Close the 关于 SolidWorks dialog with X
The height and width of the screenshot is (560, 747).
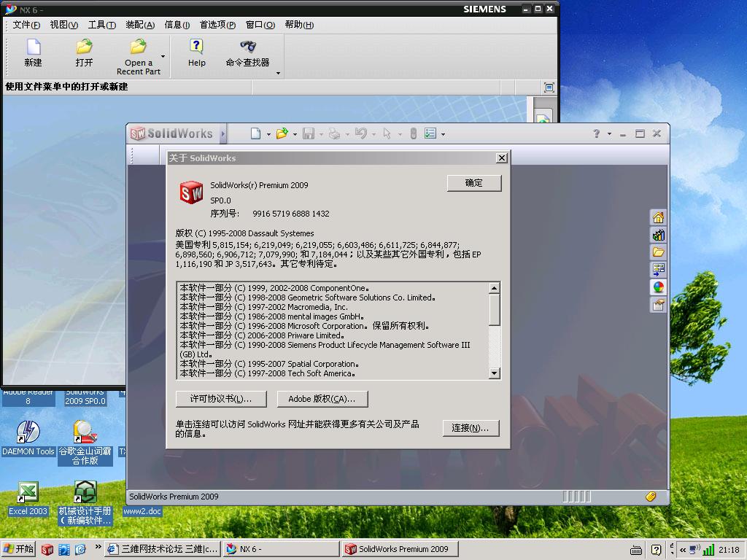coord(502,157)
